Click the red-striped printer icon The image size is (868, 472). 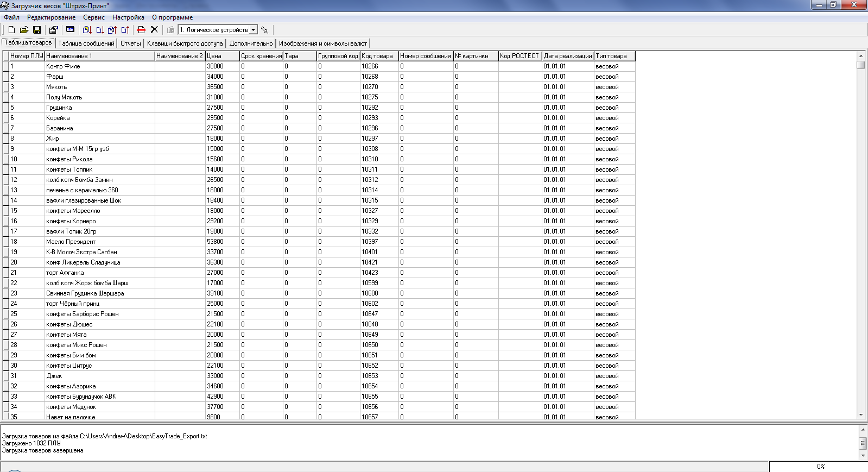[x=141, y=30]
